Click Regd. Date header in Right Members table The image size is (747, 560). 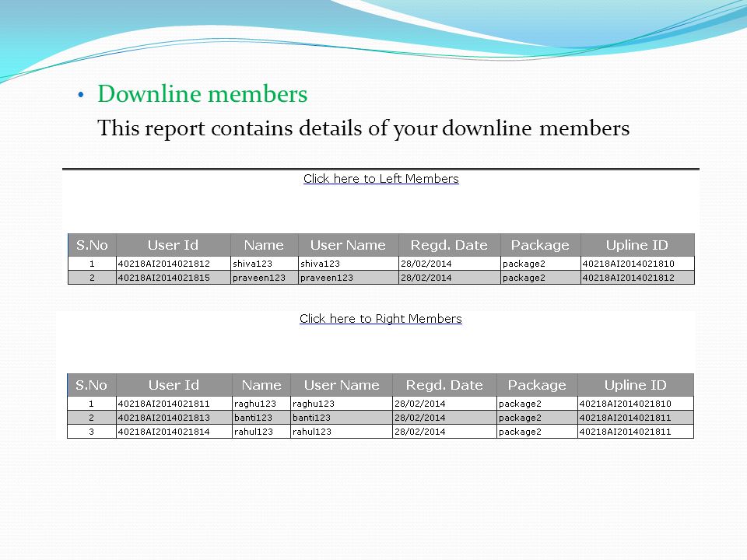444,385
